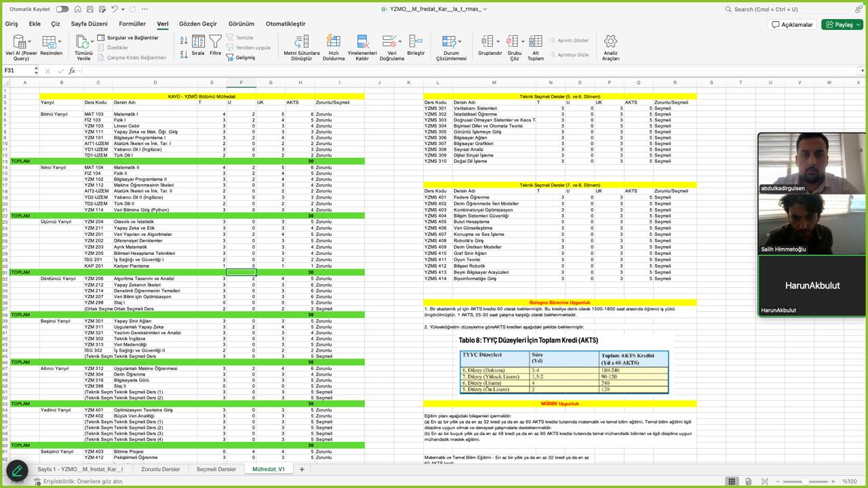Screen dimensions: 868x488
Task: Undo the last action
Action: [x=115, y=9]
